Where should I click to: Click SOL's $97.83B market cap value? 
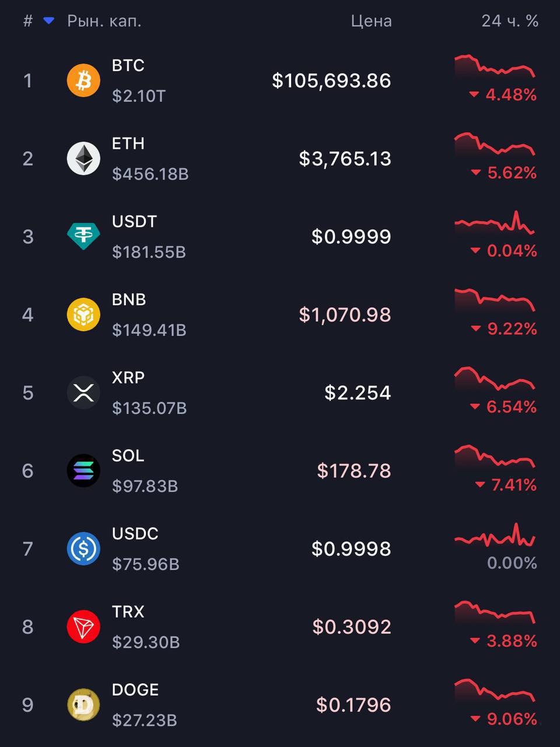[x=145, y=486]
